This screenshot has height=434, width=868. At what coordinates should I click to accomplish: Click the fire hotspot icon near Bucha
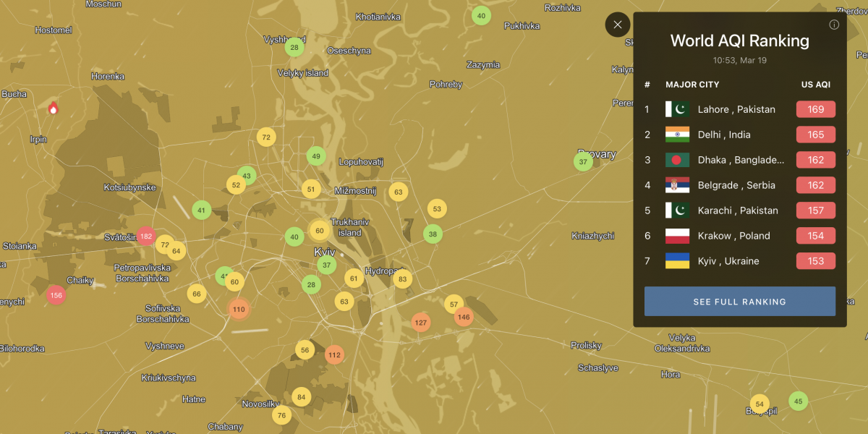(53, 109)
